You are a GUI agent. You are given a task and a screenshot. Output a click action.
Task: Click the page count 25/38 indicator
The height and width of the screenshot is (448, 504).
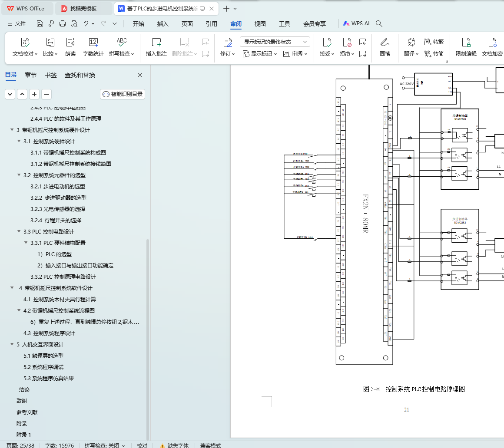(20, 445)
